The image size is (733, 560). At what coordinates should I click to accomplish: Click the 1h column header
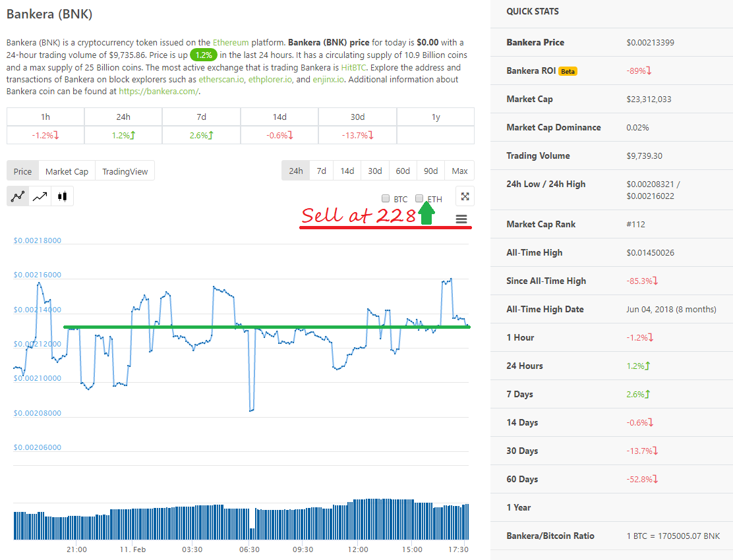pyautogui.click(x=45, y=117)
